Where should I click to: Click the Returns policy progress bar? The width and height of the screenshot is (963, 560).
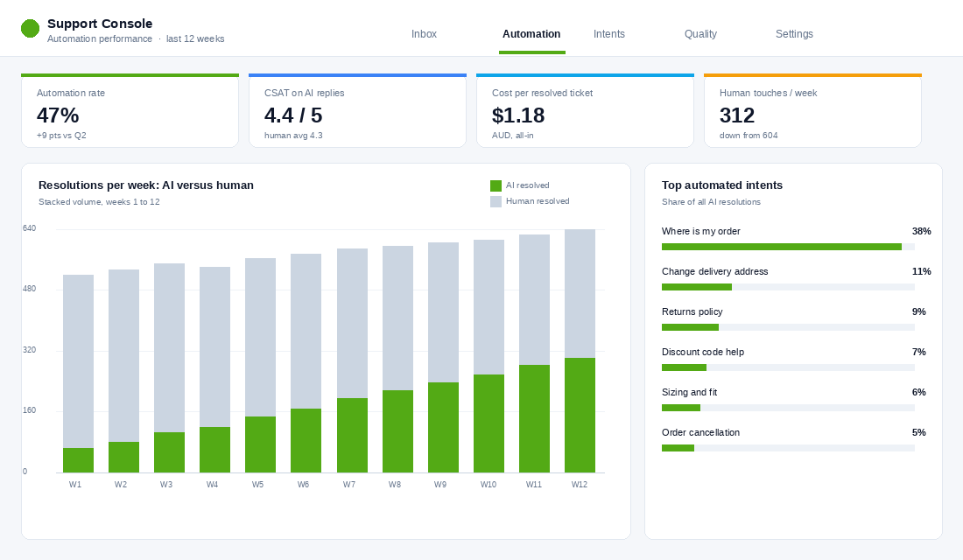pyautogui.click(x=788, y=327)
